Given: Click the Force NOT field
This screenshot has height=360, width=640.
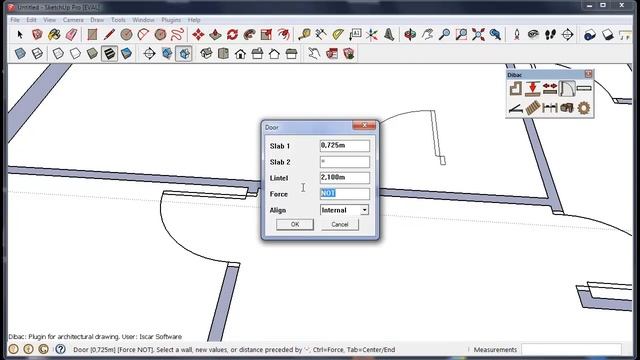Looking at the screenshot, I should (x=344, y=193).
